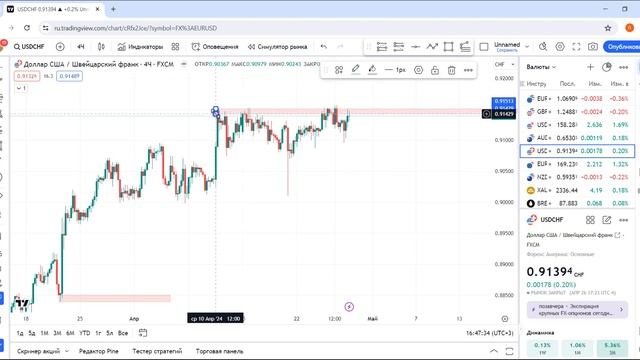The height and width of the screenshot is (360, 640).
Task: Select the first horizontal levels drawing favorite
Action: tap(382, 47)
